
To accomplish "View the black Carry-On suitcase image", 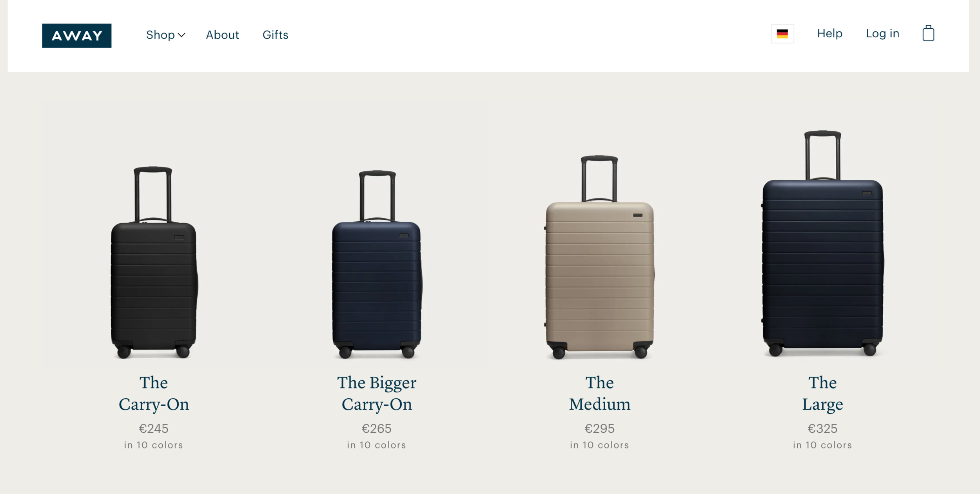I will click(x=154, y=262).
